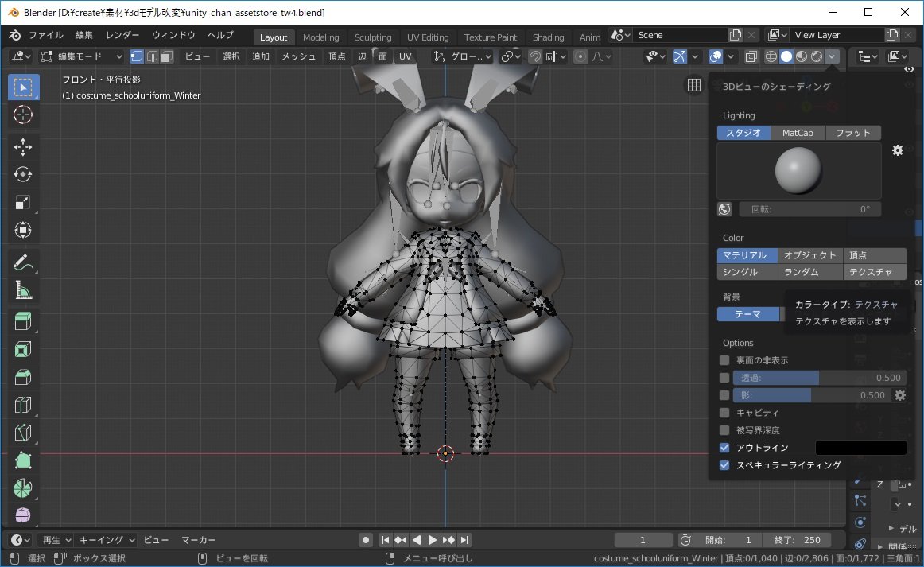Image resolution: width=924 pixels, height=567 pixels.
Task: Select the Scale tool
Action: pyautogui.click(x=23, y=202)
